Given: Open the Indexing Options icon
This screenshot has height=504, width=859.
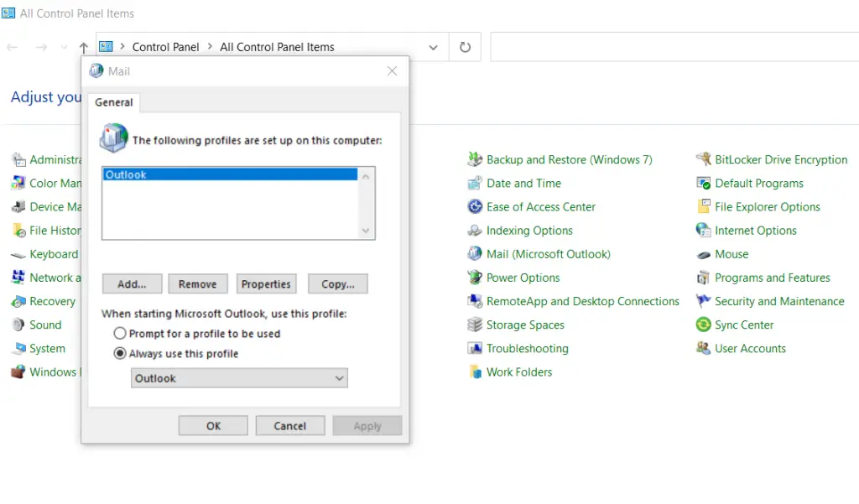Looking at the screenshot, I should click(475, 230).
